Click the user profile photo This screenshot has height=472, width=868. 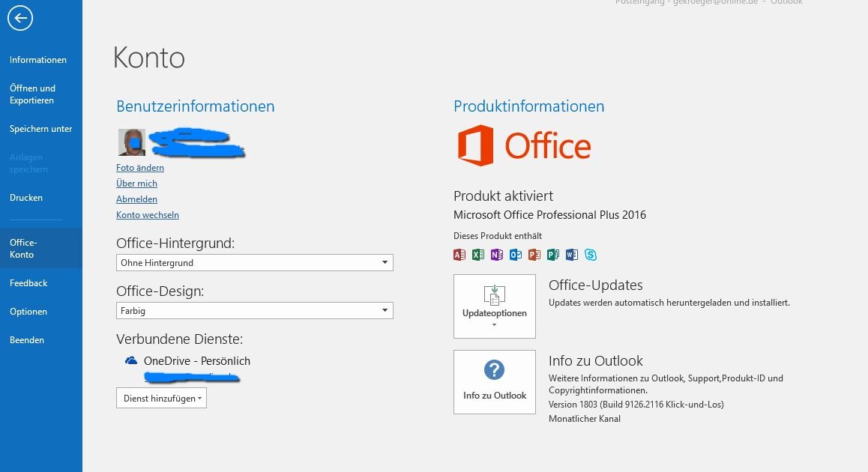(x=132, y=142)
